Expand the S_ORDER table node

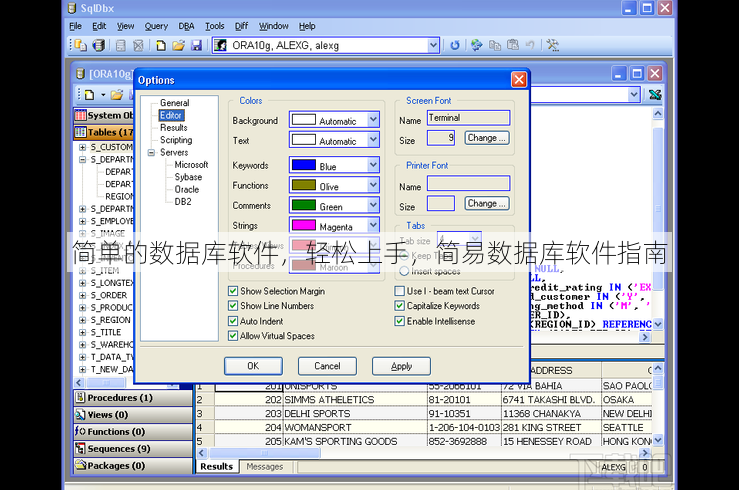pos(82,295)
